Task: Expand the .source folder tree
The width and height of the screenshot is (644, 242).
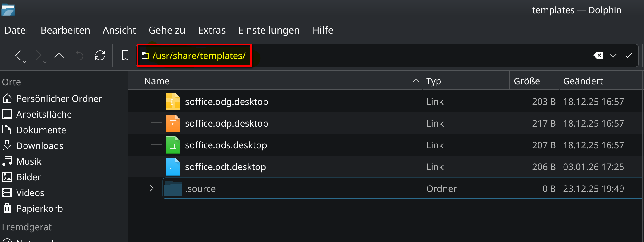Action: (152, 189)
